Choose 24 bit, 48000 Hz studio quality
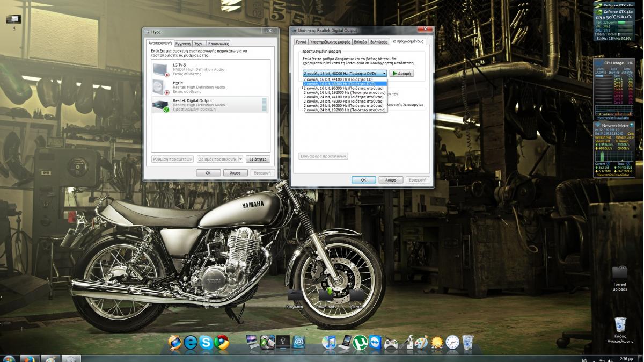The width and height of the screenshot is (644, 362). tap(346, 101)
